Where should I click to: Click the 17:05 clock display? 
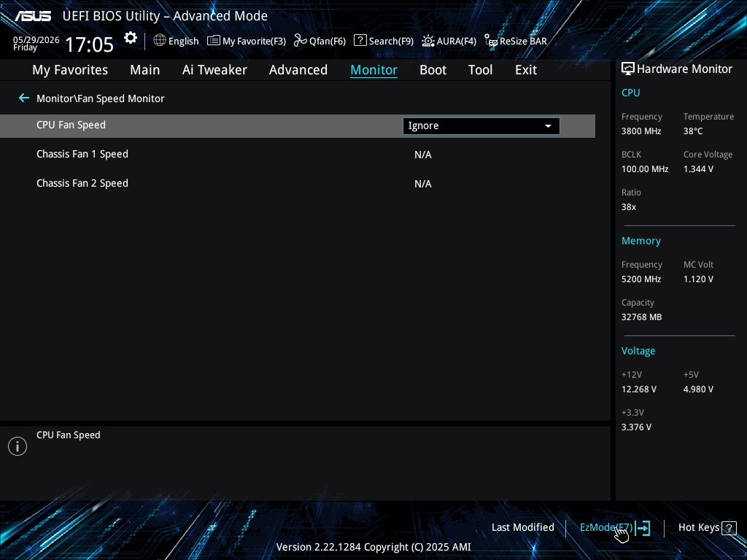tap(89, 44)
